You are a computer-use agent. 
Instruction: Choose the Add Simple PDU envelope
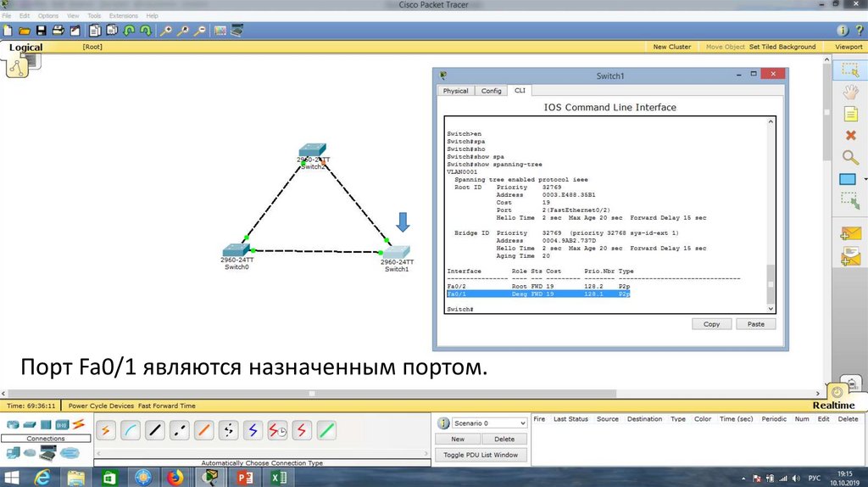[850, 234]
